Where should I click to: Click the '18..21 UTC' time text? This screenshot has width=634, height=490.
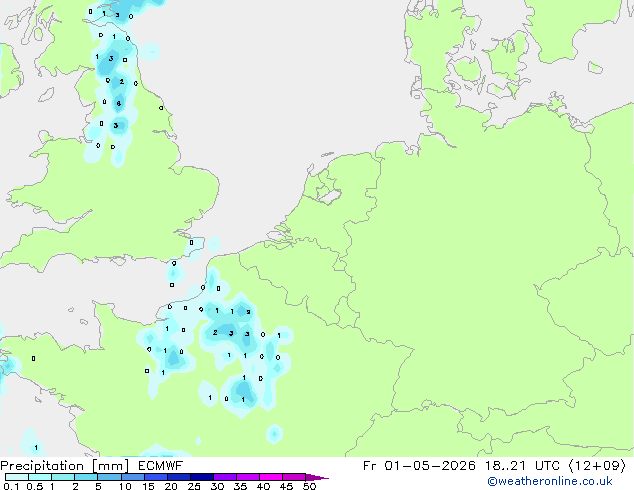pos(523,466)
